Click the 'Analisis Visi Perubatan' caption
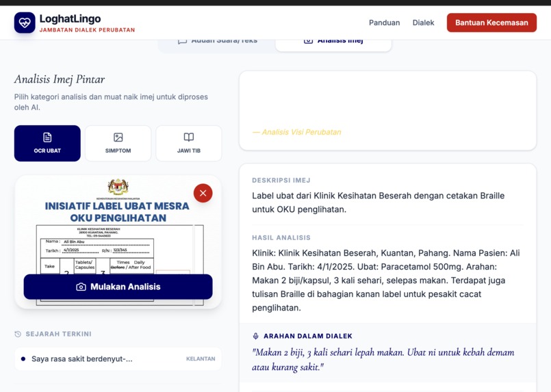Viewport: 551px width, 392px height. [x=296, y=132]
